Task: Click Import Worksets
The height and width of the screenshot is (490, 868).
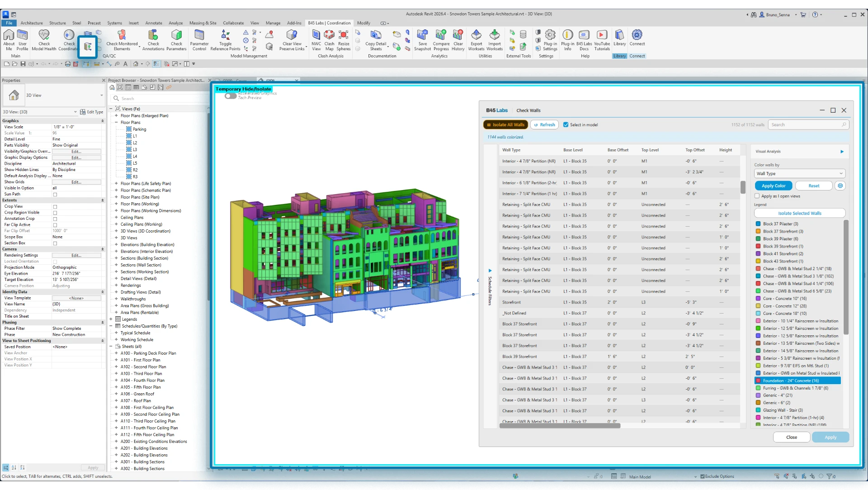Action: click(x=495, y=40)
